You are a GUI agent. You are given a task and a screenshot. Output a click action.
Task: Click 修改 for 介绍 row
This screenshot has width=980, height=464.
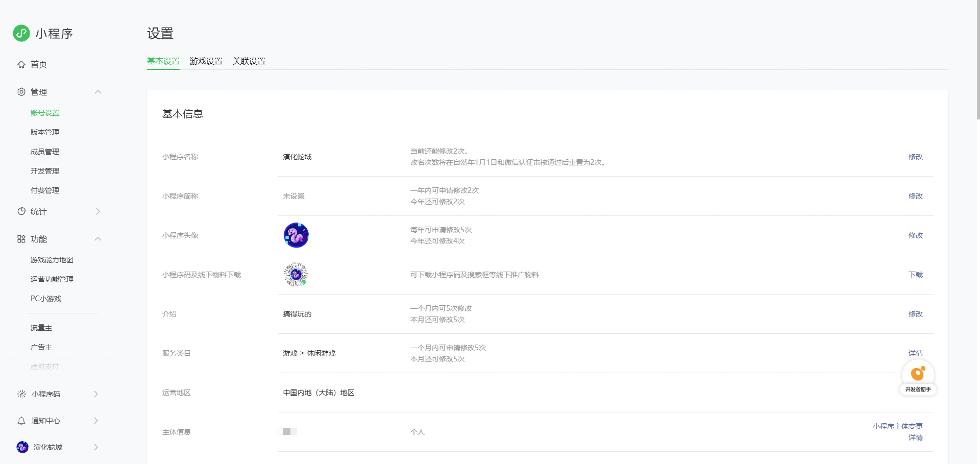916,314
